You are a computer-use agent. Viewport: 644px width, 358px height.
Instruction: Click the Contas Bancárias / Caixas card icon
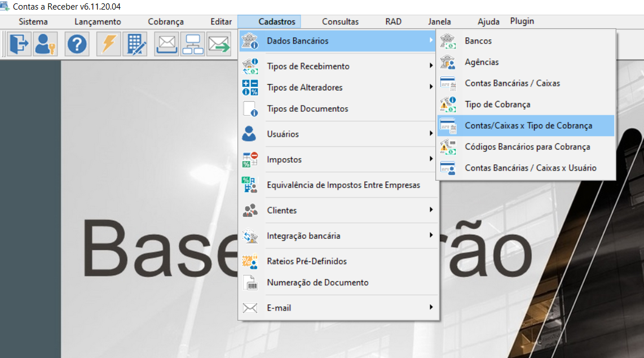tap(448, 84)
